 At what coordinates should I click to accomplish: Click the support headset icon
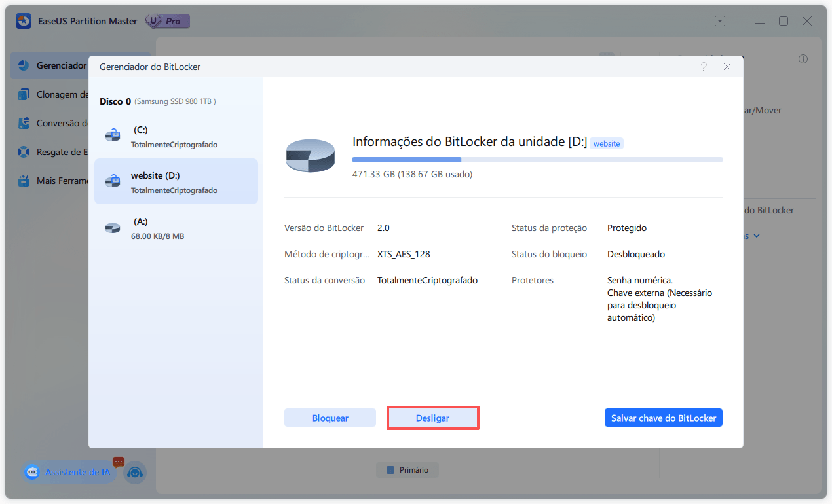[x=135, y=473]
